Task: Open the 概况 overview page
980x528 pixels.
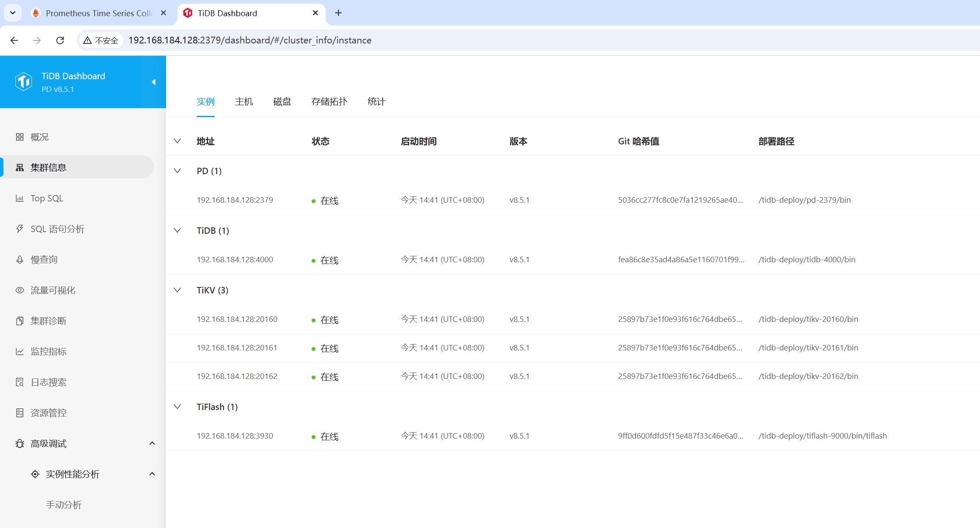Action: (39, 137)
